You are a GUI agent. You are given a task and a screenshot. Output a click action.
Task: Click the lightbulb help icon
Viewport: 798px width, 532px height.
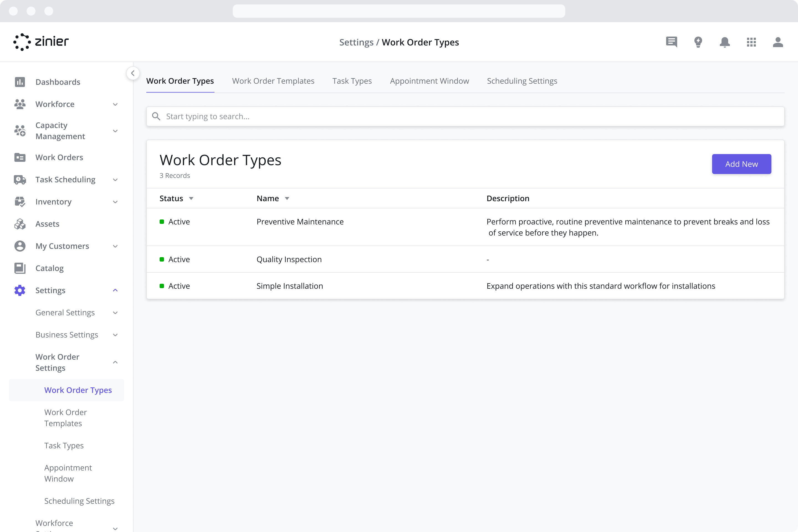pyautogui.click(x=698, y=42)
